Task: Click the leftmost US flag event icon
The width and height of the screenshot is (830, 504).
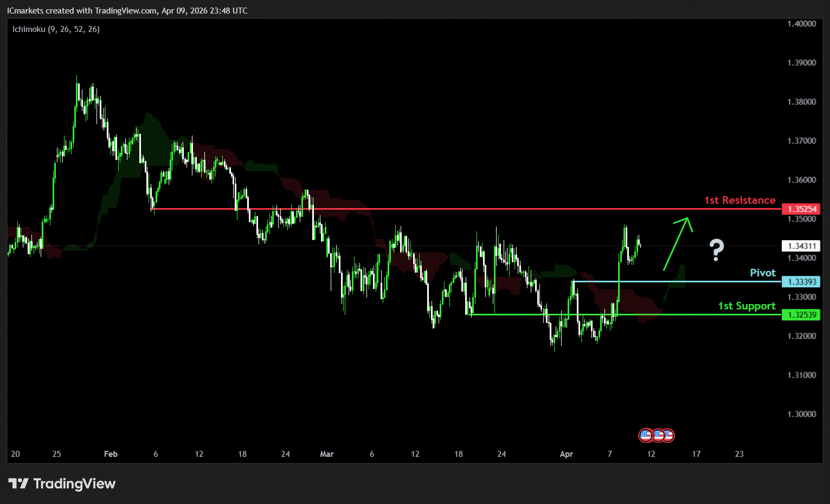Action: tap(645, 435)
